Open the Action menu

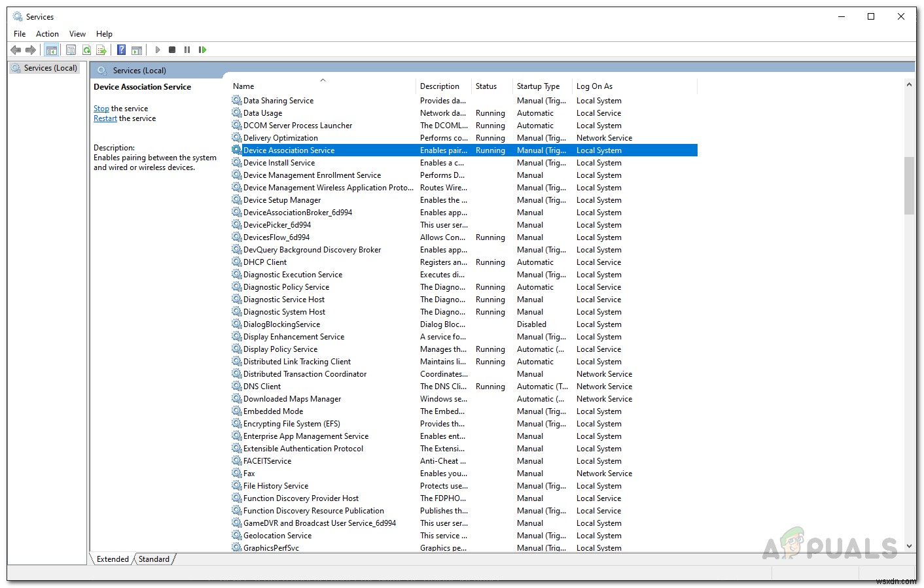47,34
